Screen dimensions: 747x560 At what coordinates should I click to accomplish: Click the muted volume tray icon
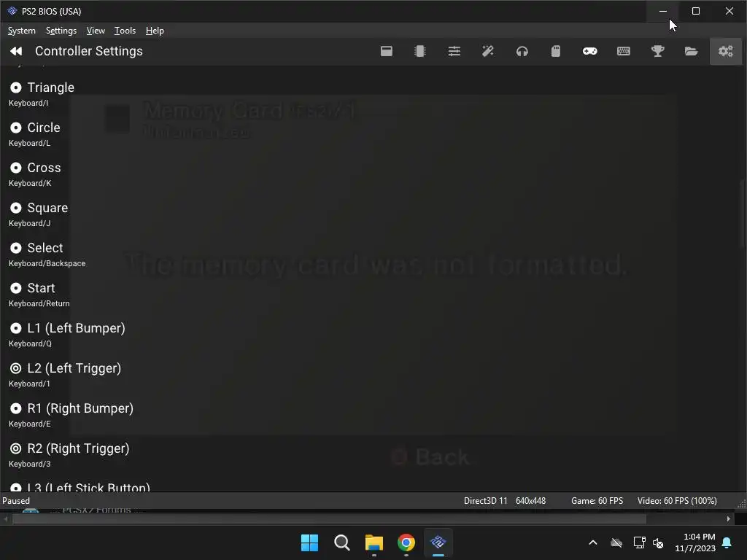[659, 542]
